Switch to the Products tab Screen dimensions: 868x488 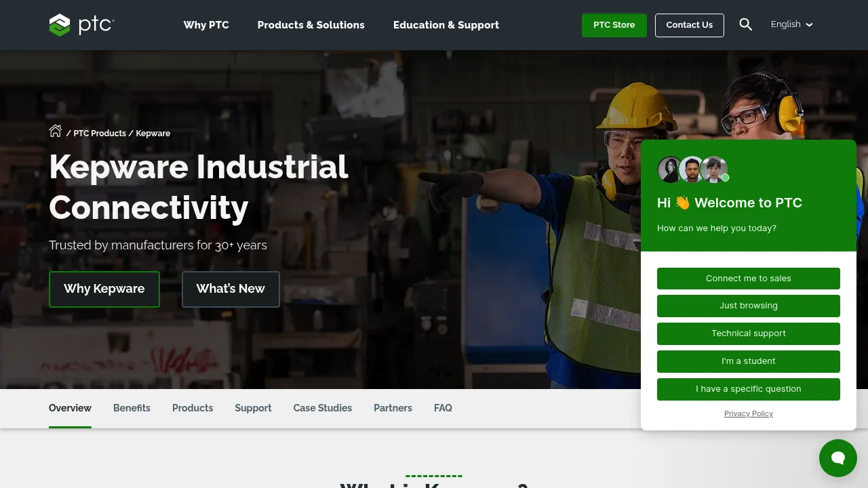(x=193, y=408)
